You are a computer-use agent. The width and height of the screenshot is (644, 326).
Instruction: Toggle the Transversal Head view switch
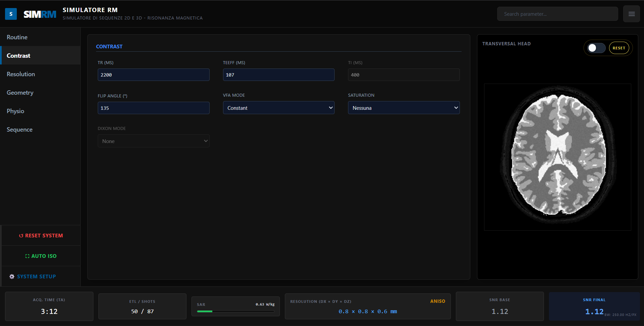pyautogui.click(x=596, y=48)
